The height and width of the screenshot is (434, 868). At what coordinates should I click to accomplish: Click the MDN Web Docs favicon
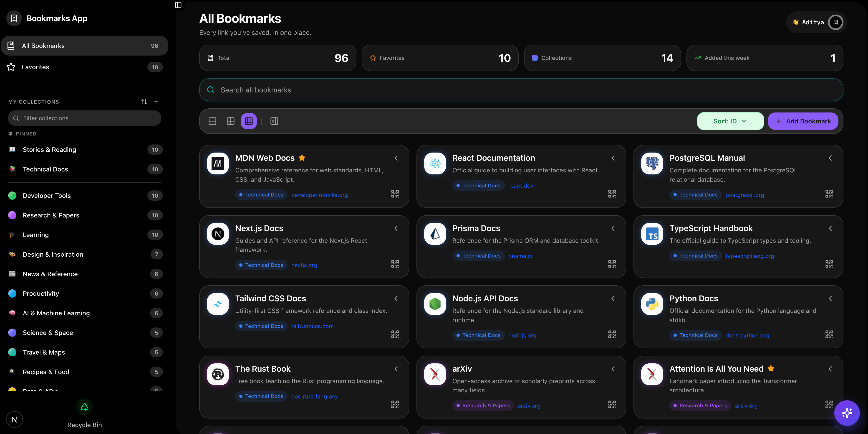click(x=218, y=163)
